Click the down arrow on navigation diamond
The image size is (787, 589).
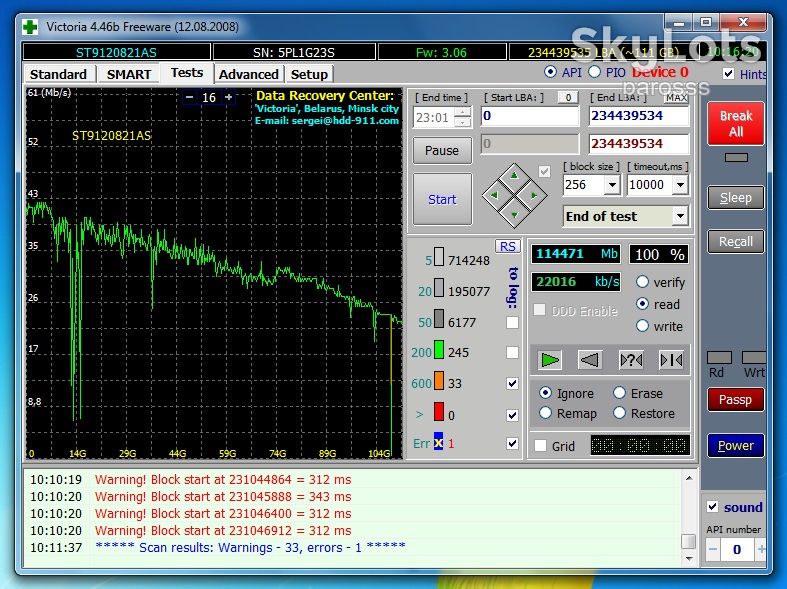(x=514, y=215)
